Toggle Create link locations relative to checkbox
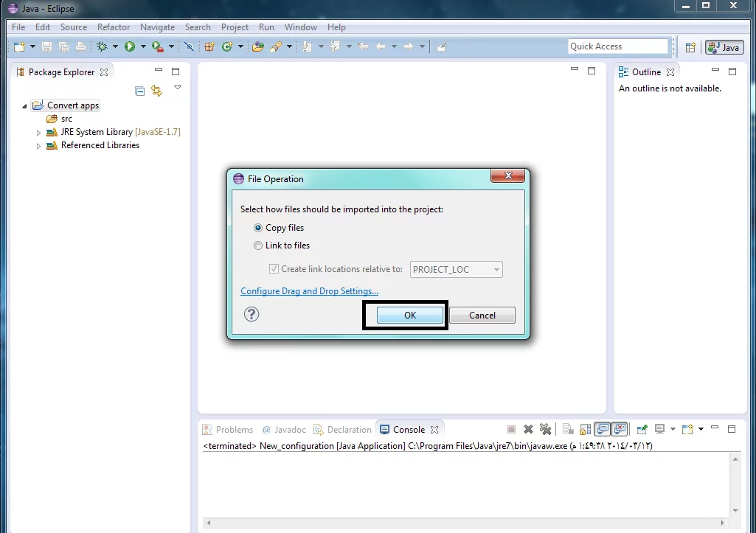Screen dimensions: 756x533 click(x=274, y=269)
